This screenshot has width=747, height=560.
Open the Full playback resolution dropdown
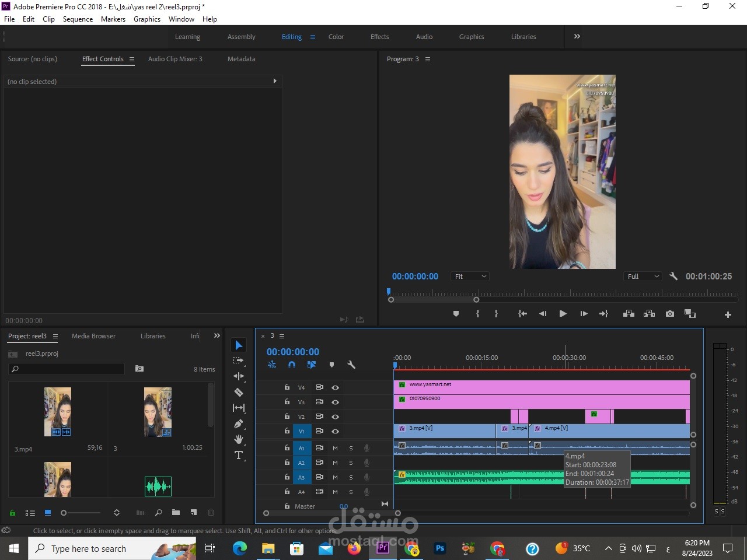pos(643,276)
